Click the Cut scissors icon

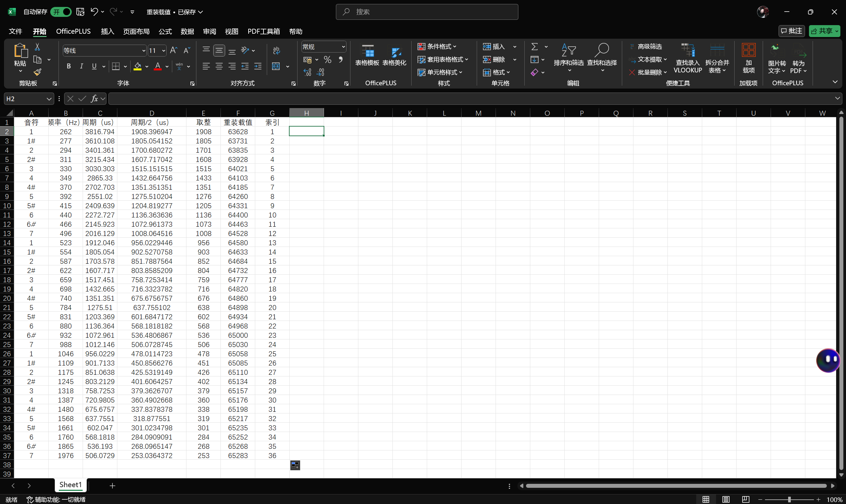[x=37, y=47]
